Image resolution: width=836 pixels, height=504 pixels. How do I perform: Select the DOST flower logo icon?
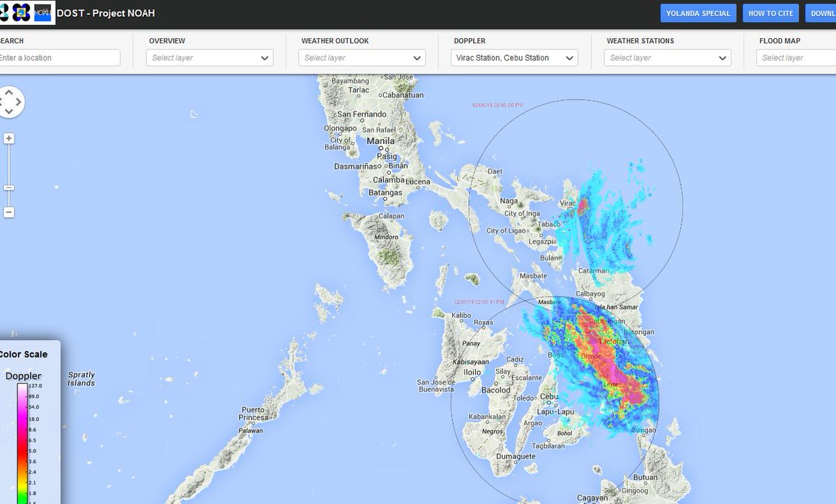pyautogui.click(x=21, y=13)
